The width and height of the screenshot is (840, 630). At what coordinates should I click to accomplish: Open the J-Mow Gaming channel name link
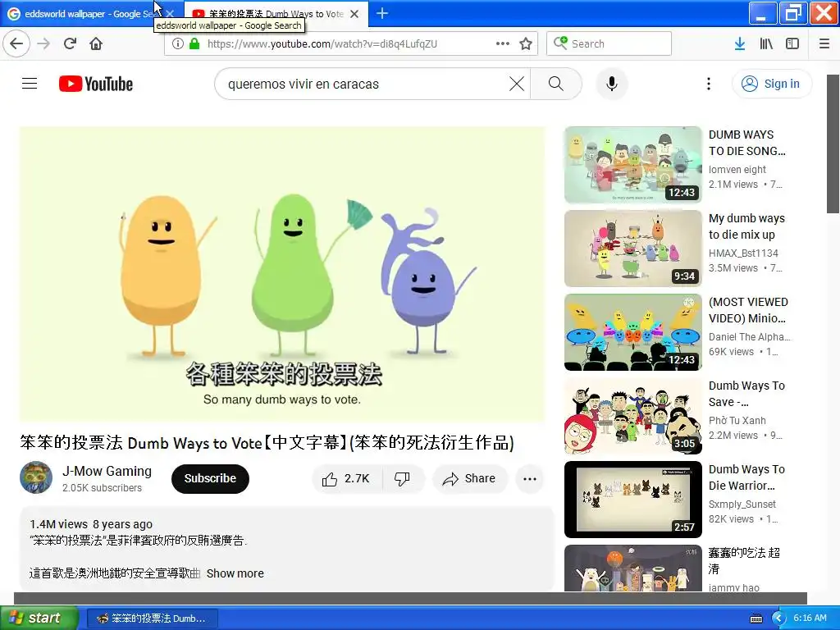pos(107,471)
